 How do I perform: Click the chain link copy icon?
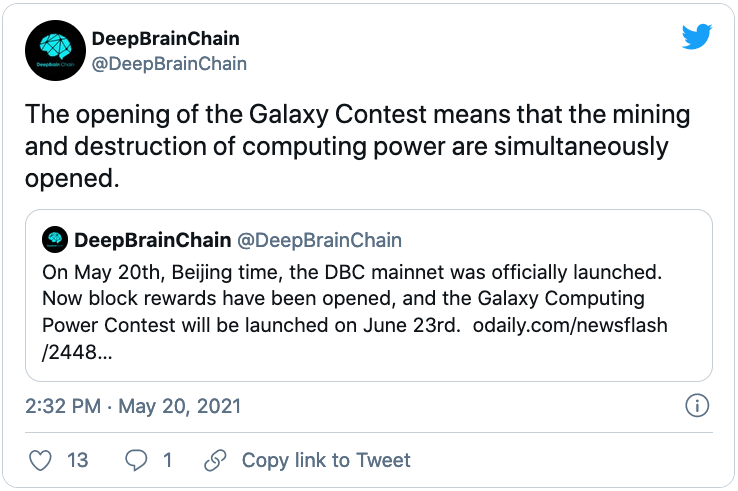coord(214,460)
